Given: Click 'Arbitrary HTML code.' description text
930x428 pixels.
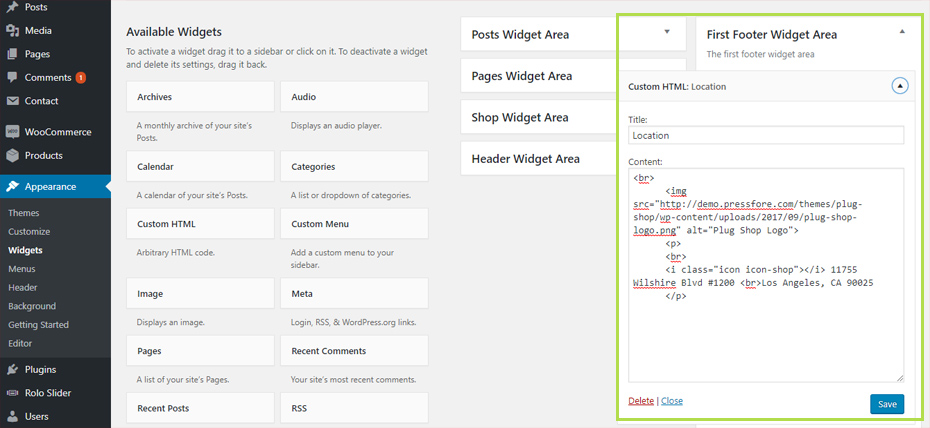Looking at the screenshot, I should click(x=176, y=253).
